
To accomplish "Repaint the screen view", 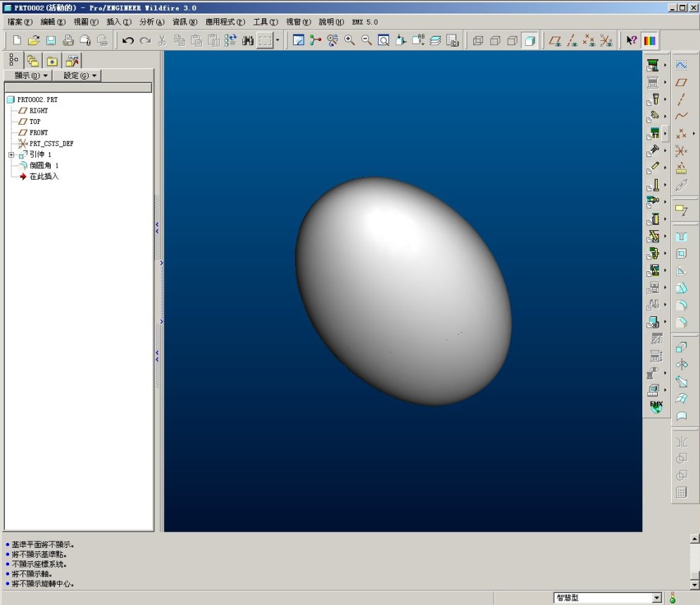I will [298, 41].
